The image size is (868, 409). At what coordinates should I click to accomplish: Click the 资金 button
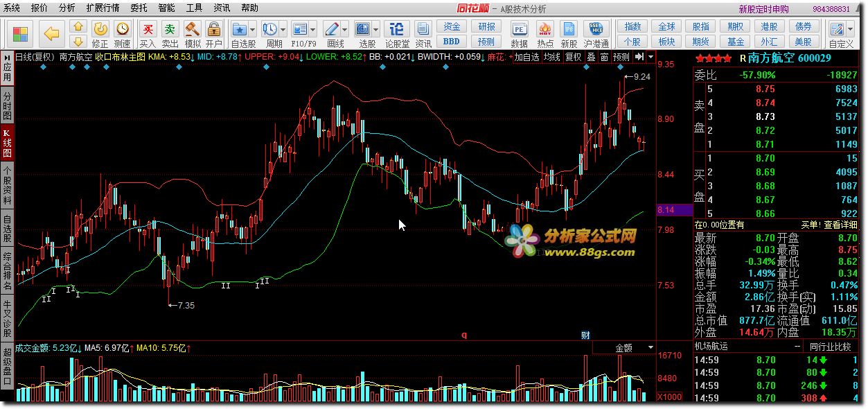[x=452, y=26]
